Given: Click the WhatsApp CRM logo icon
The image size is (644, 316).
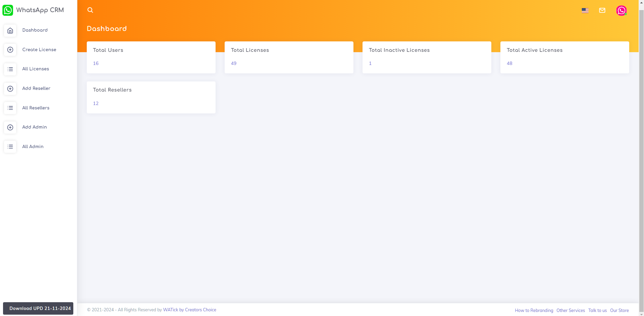Looking at the screenshot, I should click(8, 10).
